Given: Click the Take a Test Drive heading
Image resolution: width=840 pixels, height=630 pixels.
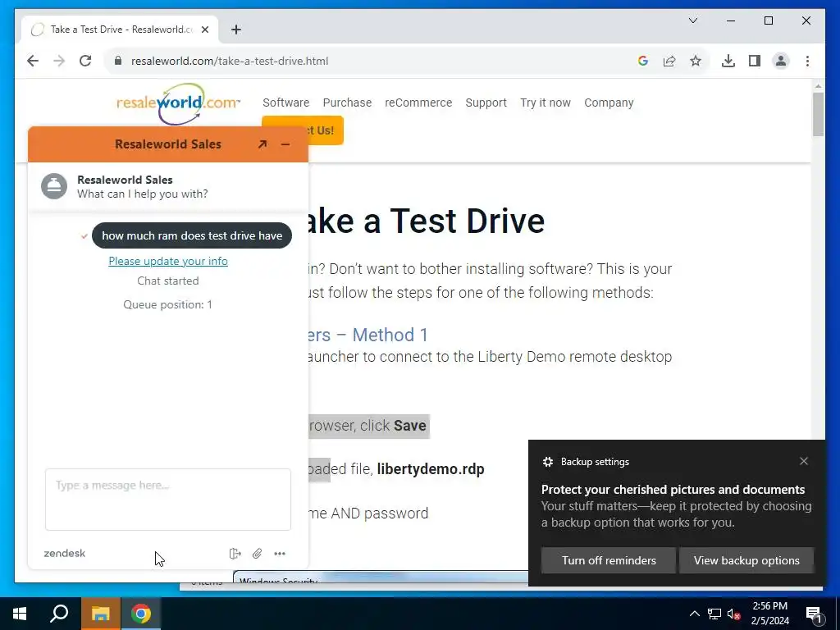Looking at the screenshot, I should 427,221.
